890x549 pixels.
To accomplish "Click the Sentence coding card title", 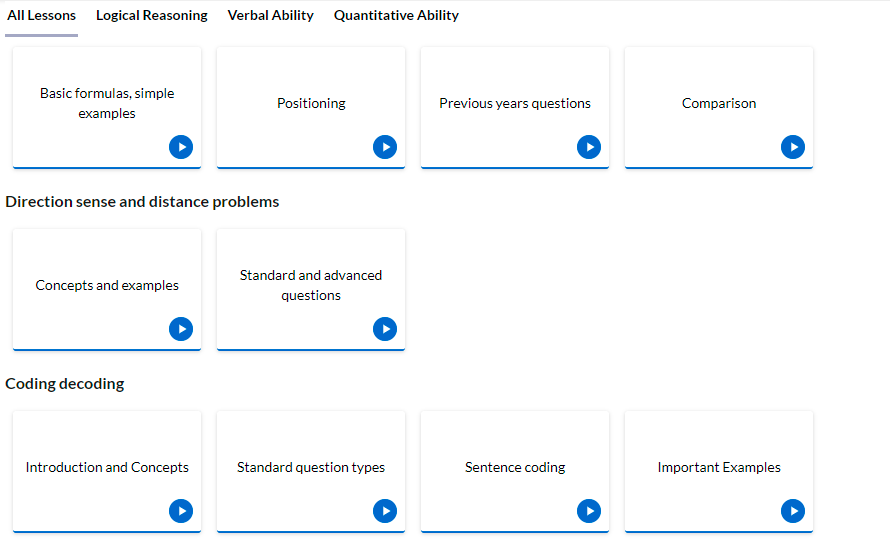I will click(x=515, y=467).
